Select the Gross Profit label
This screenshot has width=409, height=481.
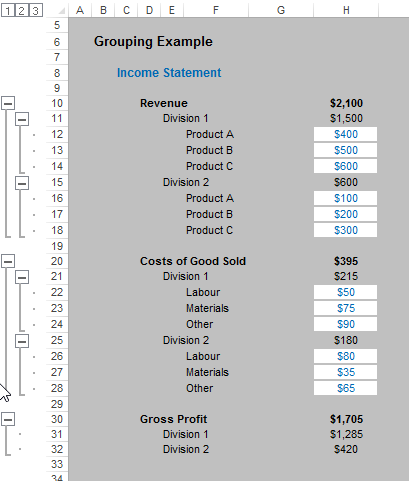pos(173,419)
